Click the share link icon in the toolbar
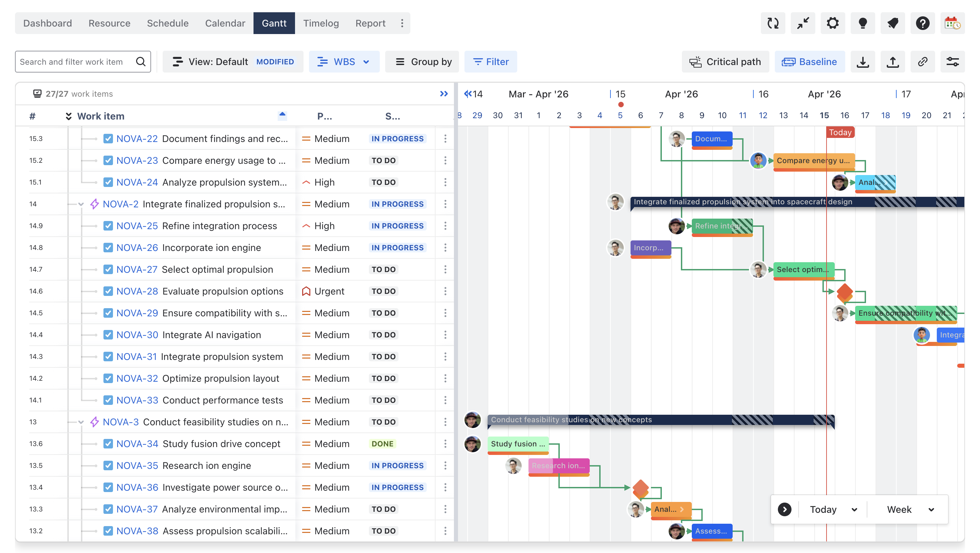The height and width of the screenshot is (553, 980). click(922, 62)
